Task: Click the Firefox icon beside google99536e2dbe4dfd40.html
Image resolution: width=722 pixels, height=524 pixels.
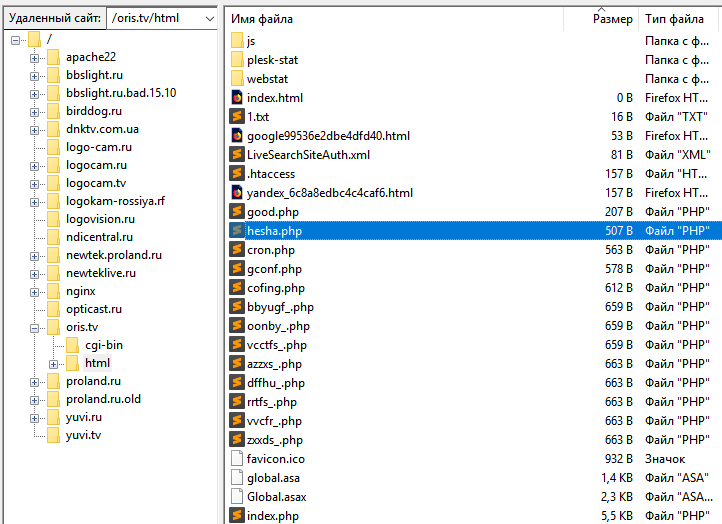Action: point(237,136)
